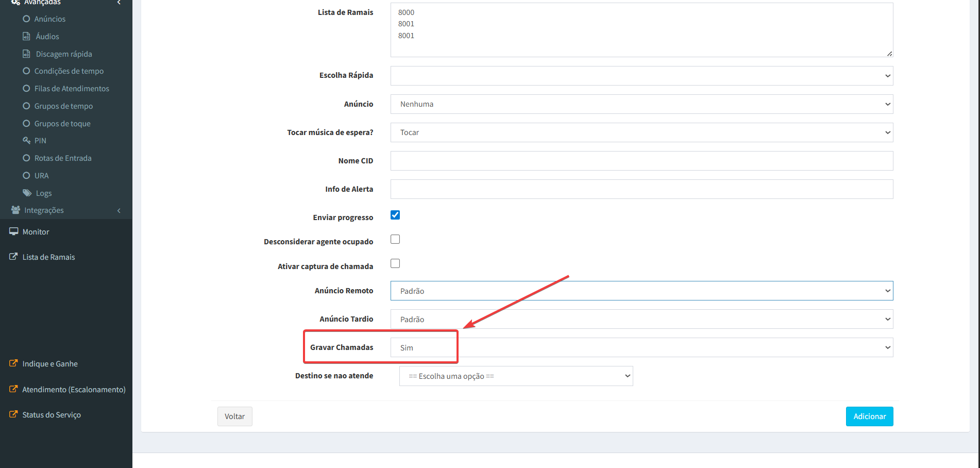Screen dimensions: 980x468
Task: Click the Áudios file icon in sidebar
Action: click(26, 36)
